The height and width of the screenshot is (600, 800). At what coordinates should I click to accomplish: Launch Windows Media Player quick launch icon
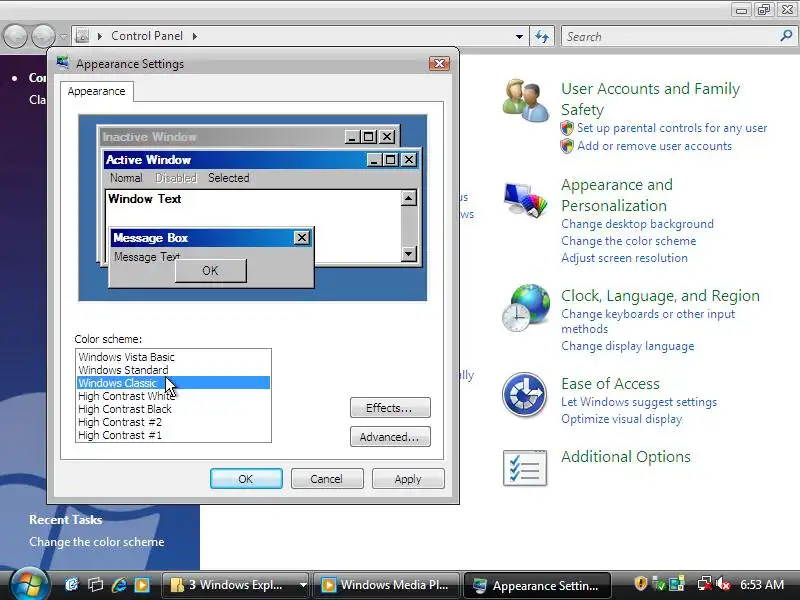point(142,585)
